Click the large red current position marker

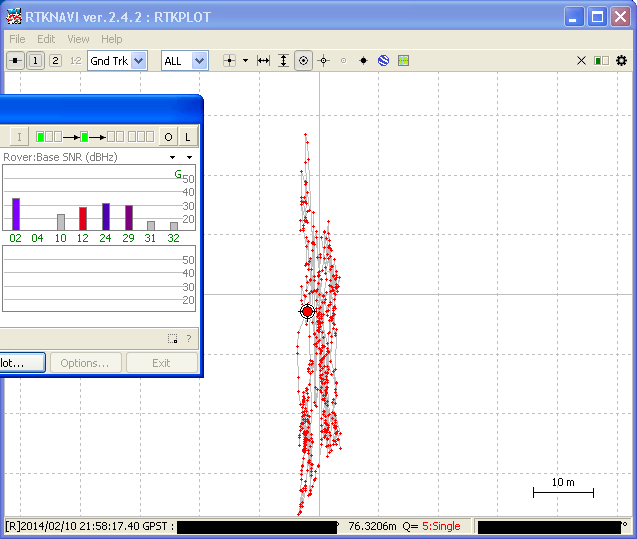click(307, 312)
